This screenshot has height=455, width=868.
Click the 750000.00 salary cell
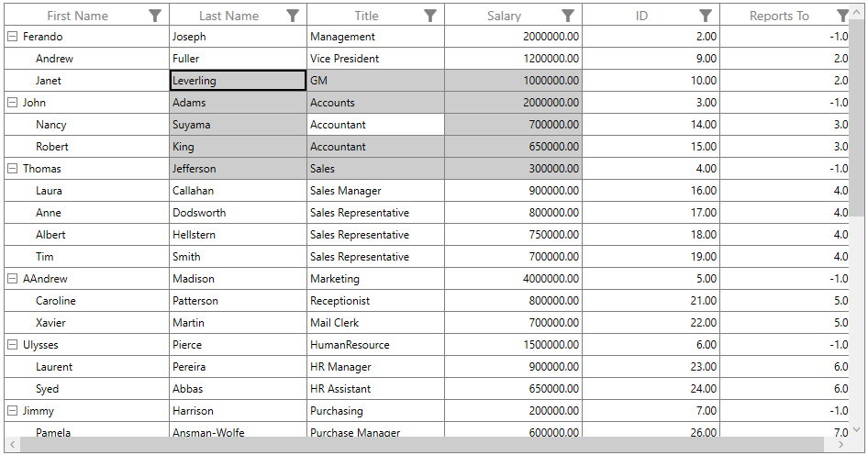[513, 234]
